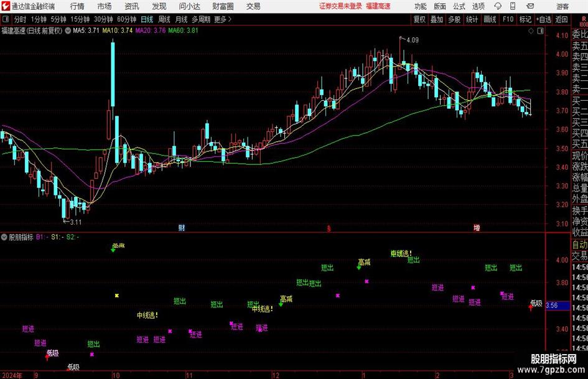The image size is (588, 379).
Task: Expand the 更多 periods chevron
Action: (x=230, y=19)
